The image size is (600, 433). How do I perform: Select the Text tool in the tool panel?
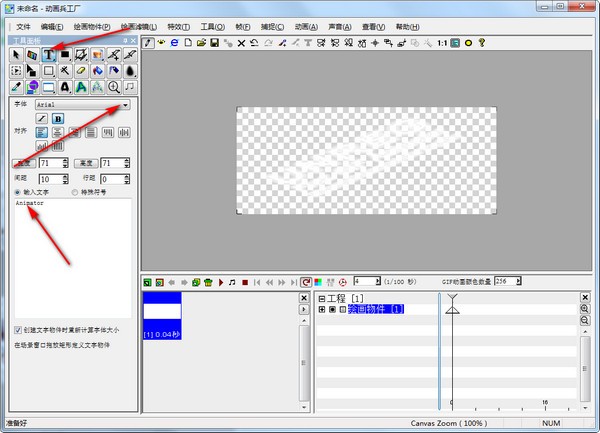(x=48, y=54)
